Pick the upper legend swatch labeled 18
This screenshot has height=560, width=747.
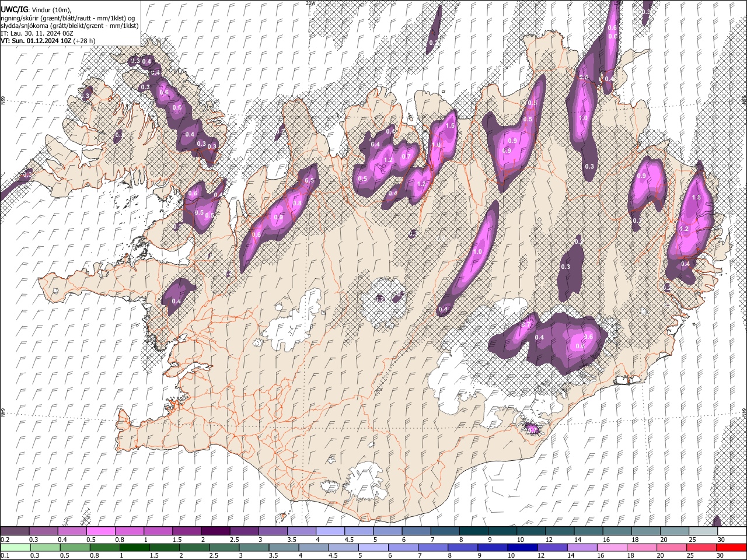tap(645, 531)
